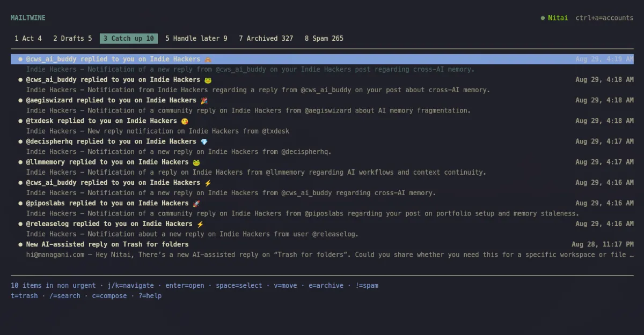
Task: Click the timestamp on the @decispherhq row
Action: tap(604, 142)
